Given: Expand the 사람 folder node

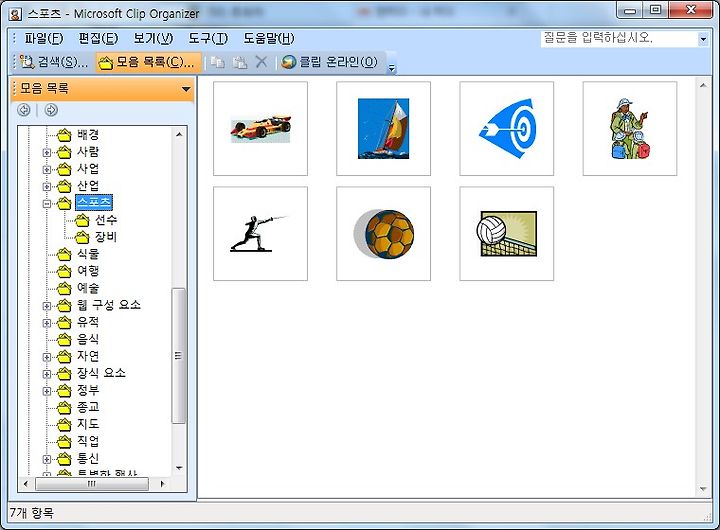Looking at the screenshot, I should 46,152.
